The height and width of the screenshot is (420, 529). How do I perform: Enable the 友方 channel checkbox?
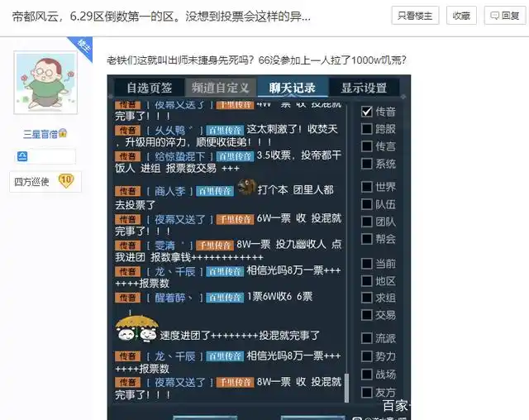click(367, 393)
